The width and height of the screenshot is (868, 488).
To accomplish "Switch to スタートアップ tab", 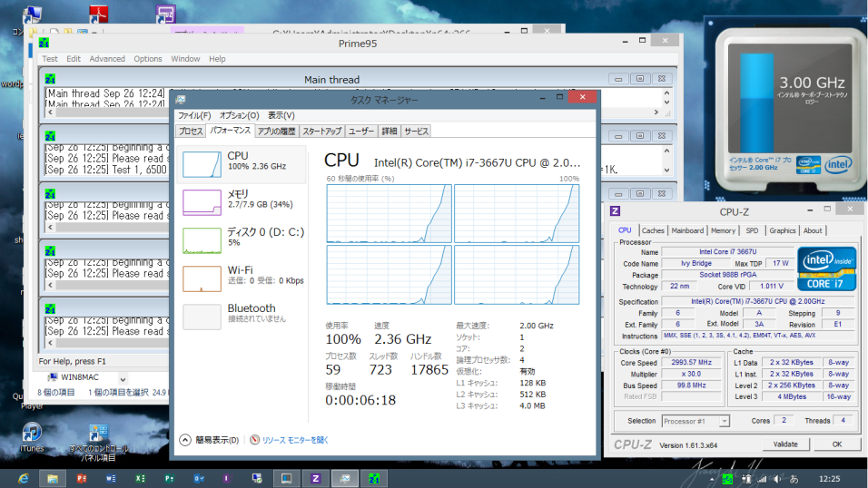I will coord(321,132).
